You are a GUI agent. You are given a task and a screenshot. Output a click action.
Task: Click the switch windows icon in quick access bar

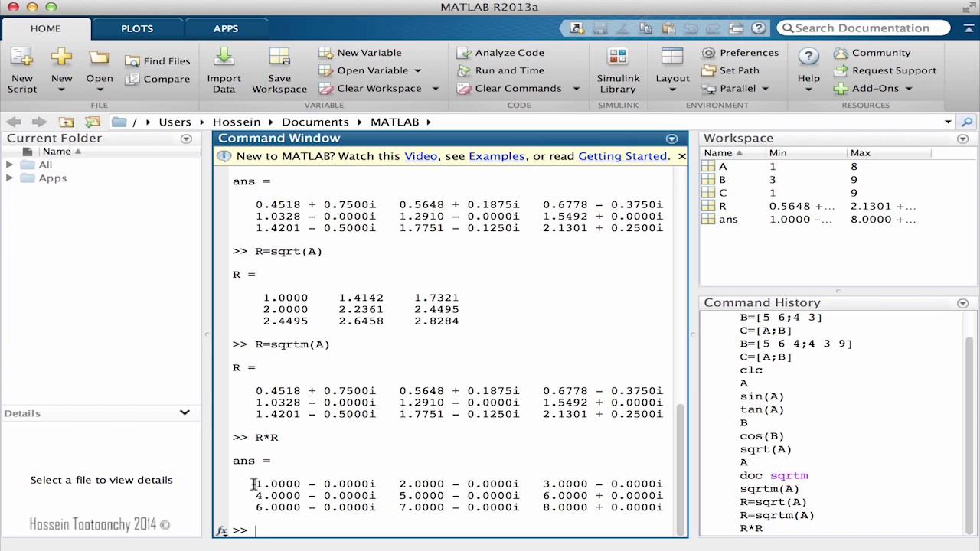click(x=736, y=28)
